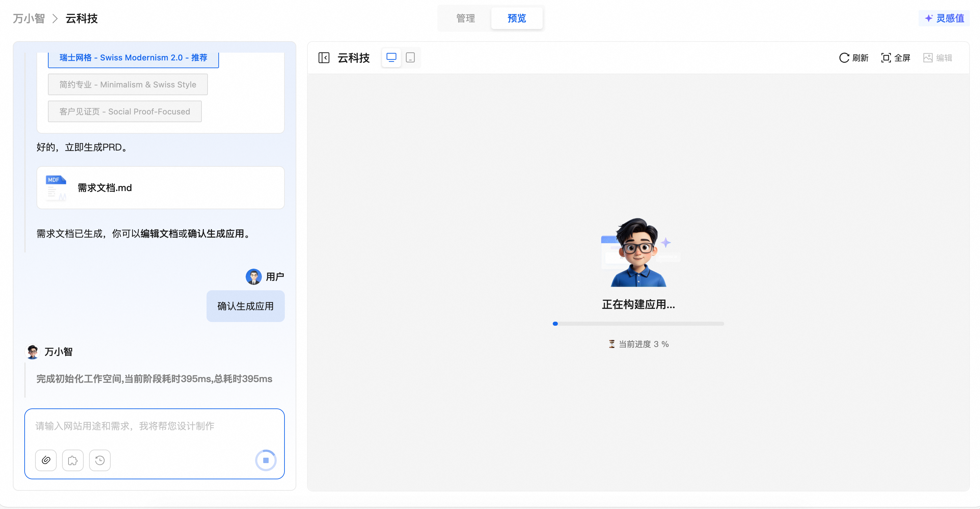Stop generation with the stop button
Image resolution: width=980 pixels, height=509 pixels.
[x=266, y=460]
